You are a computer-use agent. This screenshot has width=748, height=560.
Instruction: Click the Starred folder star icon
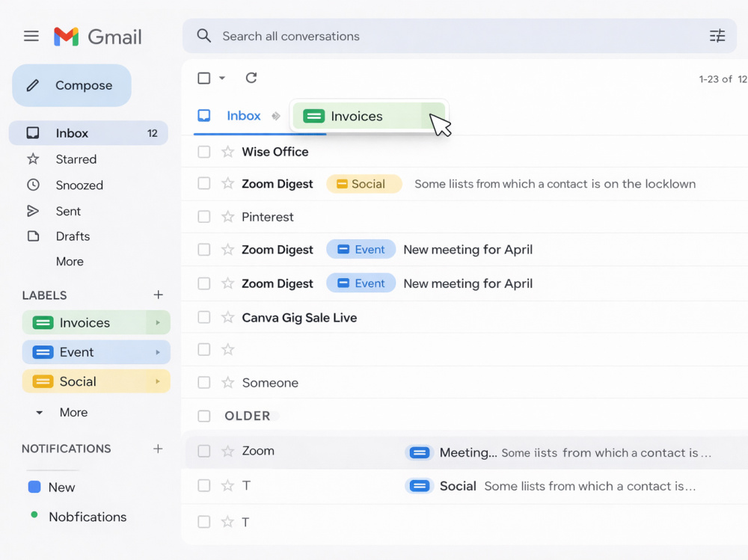tap(33, 159)
